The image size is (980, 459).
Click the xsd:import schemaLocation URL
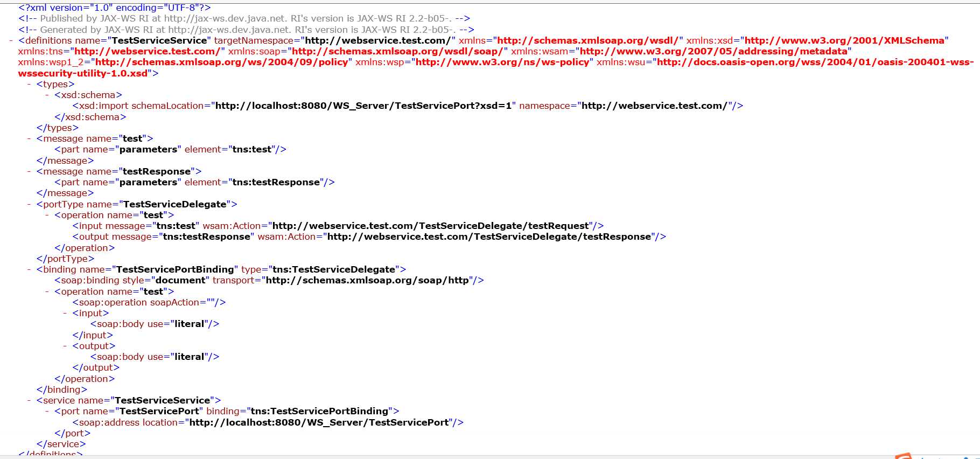point(363,106)
